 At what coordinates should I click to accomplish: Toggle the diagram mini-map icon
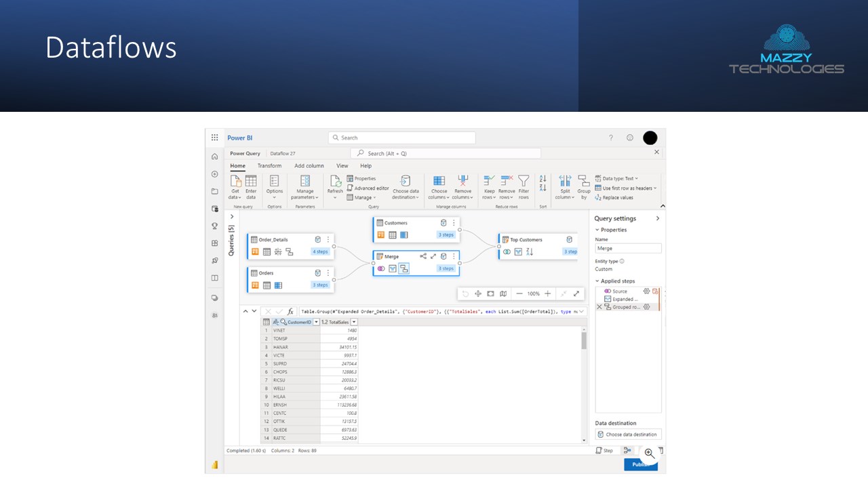coord(503,293)
